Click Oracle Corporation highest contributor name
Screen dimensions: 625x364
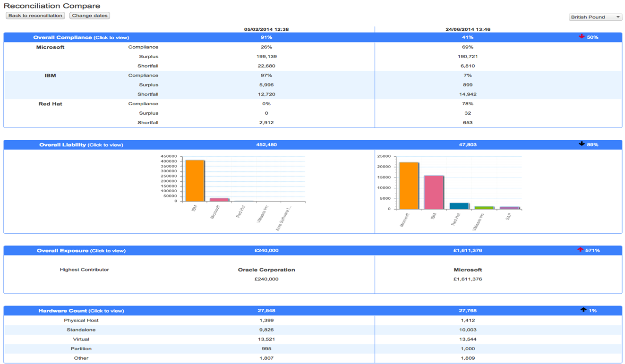point(266,270)
